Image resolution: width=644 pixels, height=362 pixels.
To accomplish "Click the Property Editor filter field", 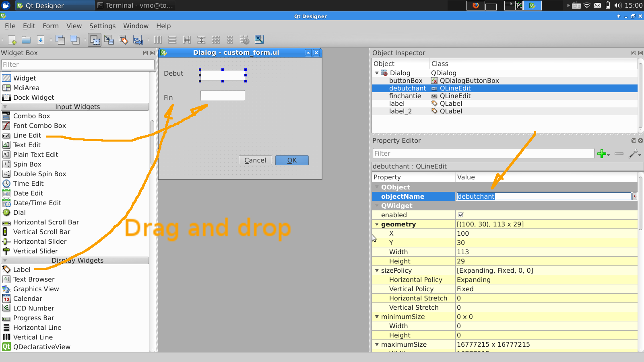I will pos(483,153).
